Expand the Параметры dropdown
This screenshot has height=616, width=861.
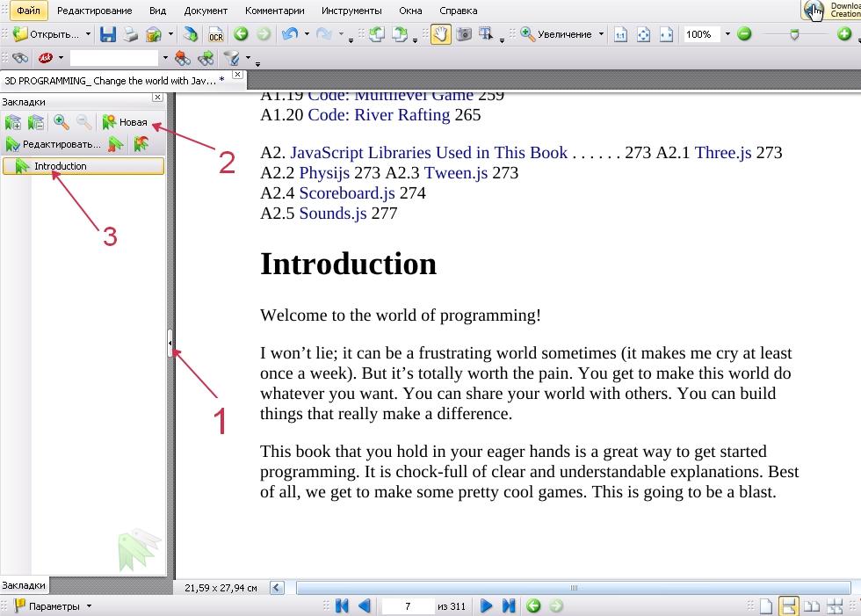coord(89,606)
